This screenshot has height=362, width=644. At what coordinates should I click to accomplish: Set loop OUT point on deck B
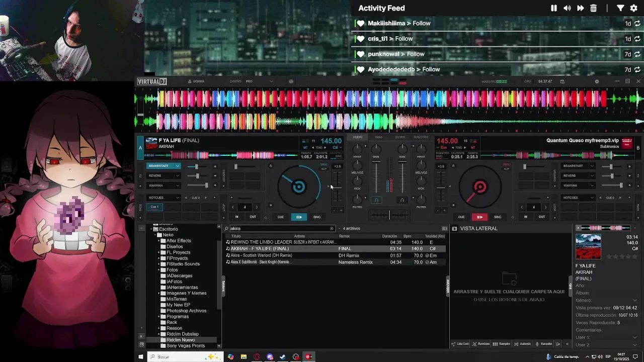tap(542, 217)
